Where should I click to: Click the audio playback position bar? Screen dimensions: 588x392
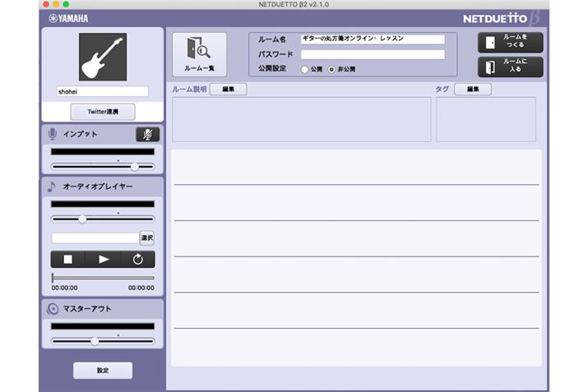coord(103,278)
